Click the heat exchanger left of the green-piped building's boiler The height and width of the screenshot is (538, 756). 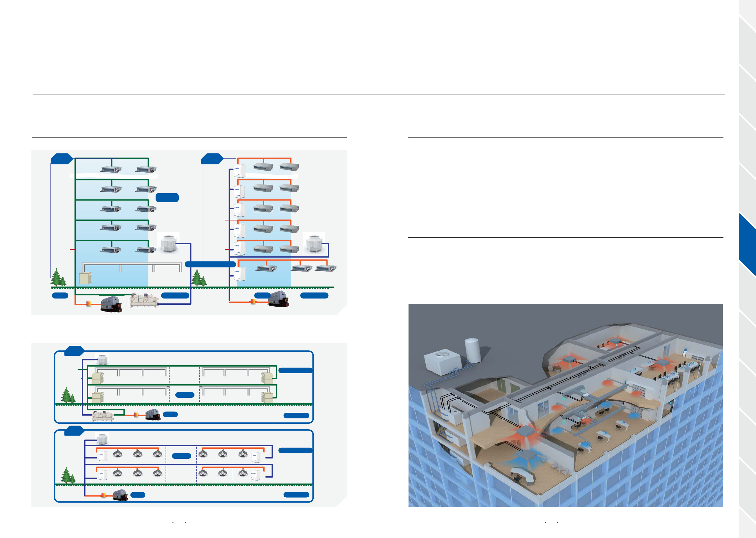(x=88, y=303)
